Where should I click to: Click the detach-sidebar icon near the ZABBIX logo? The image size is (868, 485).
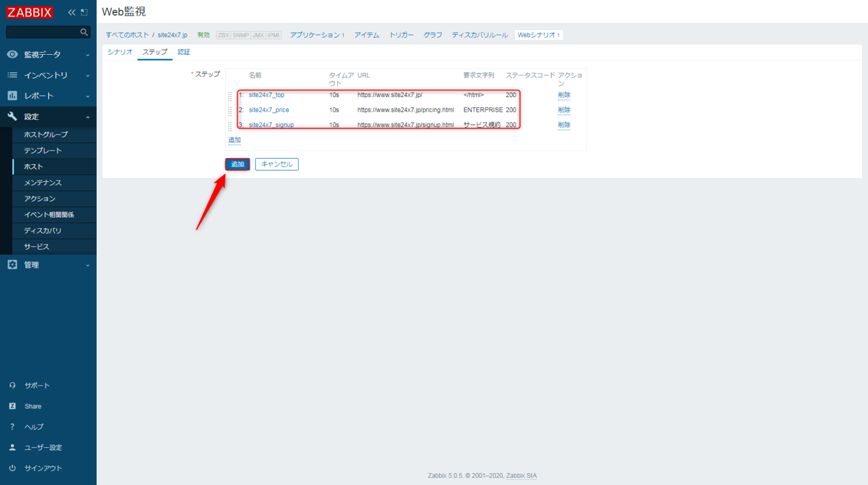point(84,11)
